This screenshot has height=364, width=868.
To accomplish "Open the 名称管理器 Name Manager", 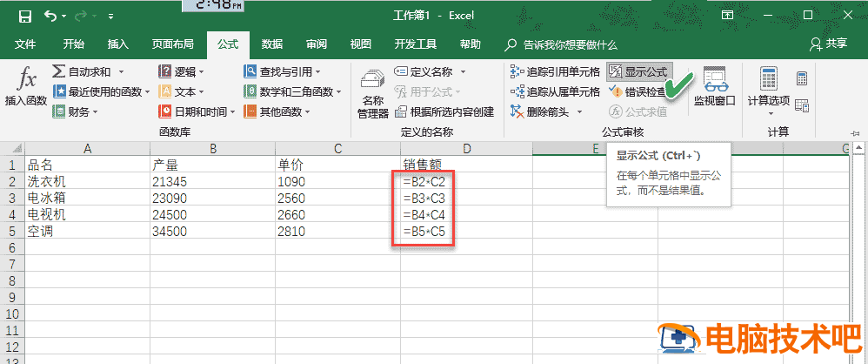I will pyautogui.click(x=373, y=93).
